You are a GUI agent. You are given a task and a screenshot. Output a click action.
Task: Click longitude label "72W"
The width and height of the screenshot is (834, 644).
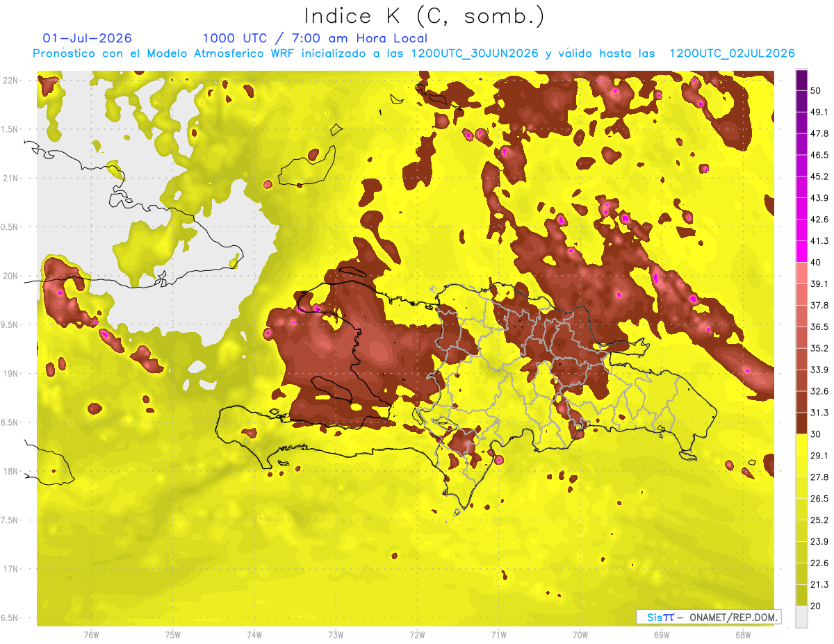417,635
